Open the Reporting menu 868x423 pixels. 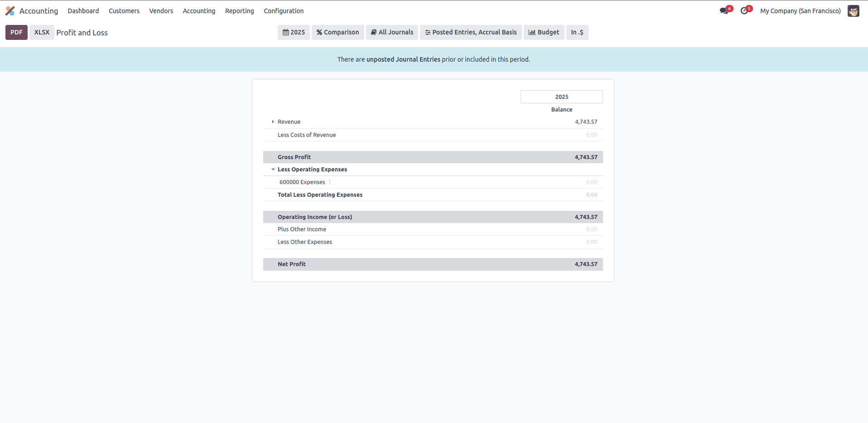click(239, 11)
